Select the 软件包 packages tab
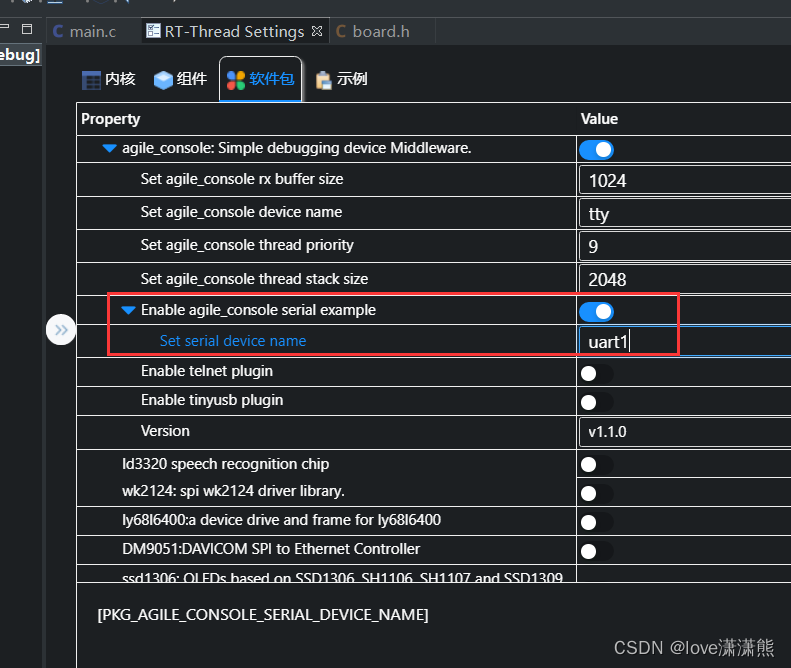 point(260,79)
